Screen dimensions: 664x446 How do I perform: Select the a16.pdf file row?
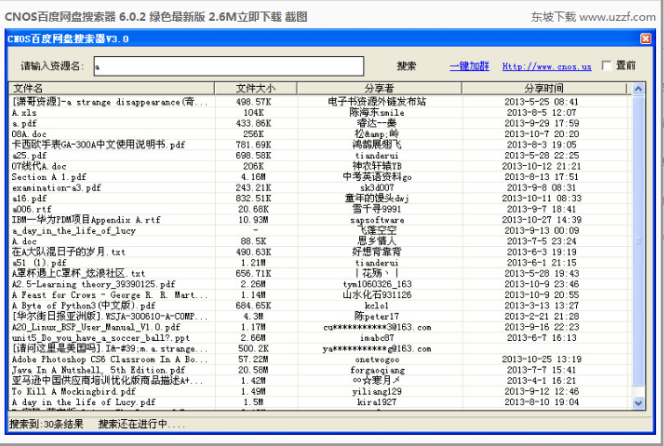point(318,198)
